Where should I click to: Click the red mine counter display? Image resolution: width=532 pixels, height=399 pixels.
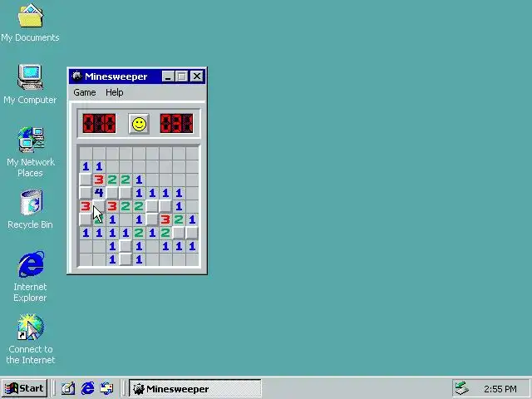[99, 124]
